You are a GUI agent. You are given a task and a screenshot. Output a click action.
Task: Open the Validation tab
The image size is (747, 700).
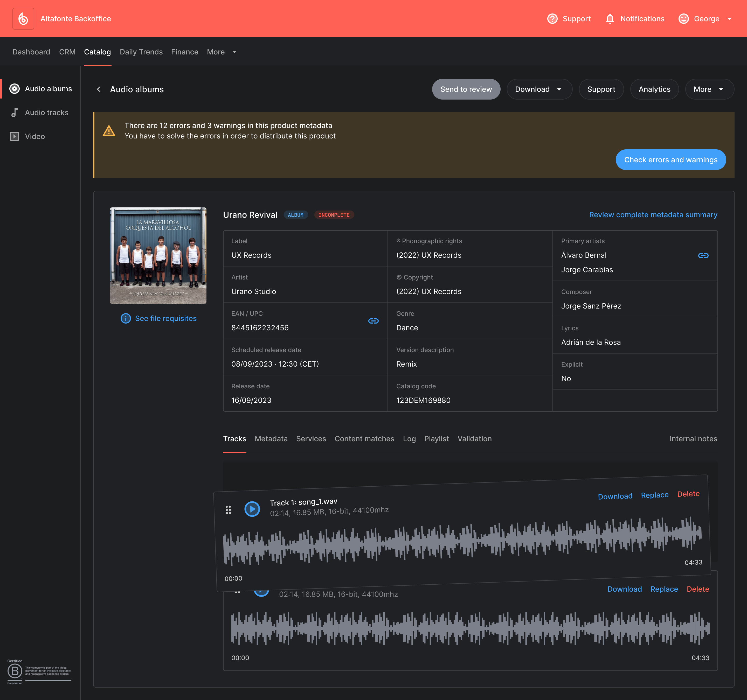click(474, 439)
